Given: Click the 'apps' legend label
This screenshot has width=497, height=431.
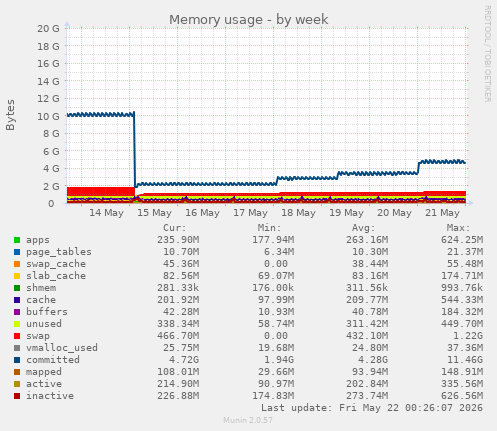Looking at the screenshot, I should coord(38,240).
